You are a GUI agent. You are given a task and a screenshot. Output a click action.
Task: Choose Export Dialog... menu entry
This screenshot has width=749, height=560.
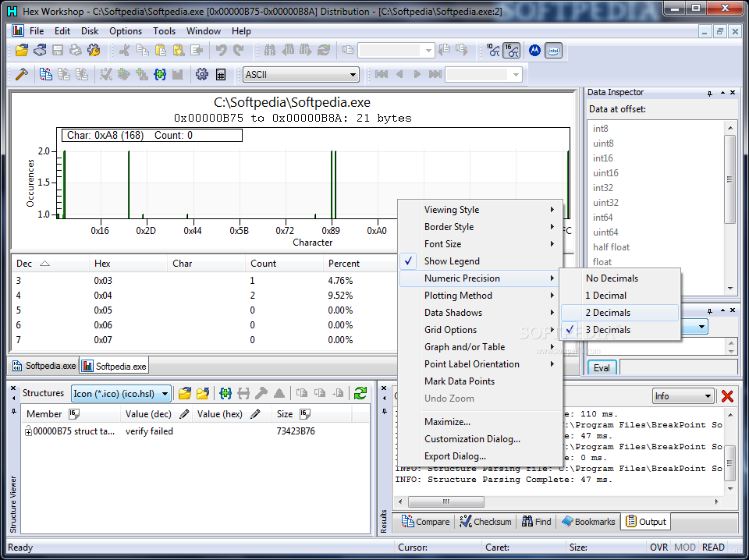point(480,456)
